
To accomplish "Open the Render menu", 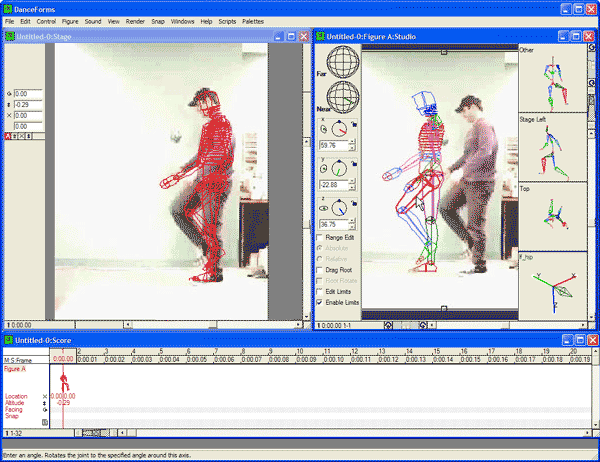I will click(135, 21).
